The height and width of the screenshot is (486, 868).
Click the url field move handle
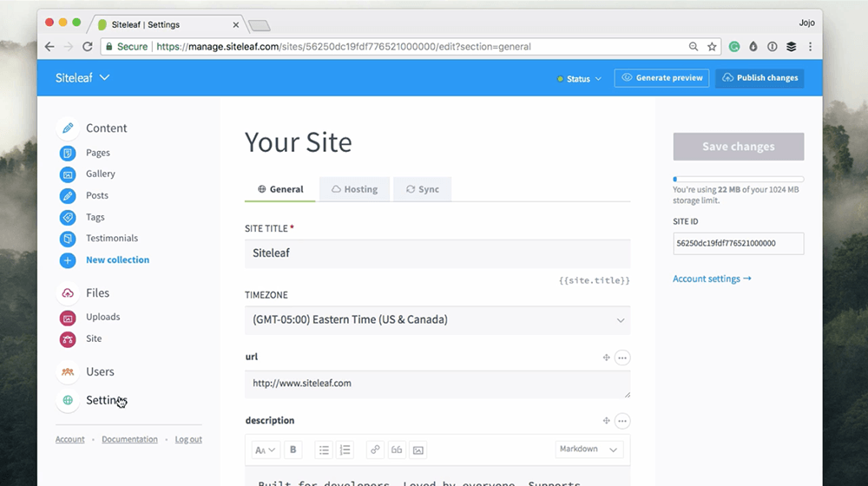[606, 358]
